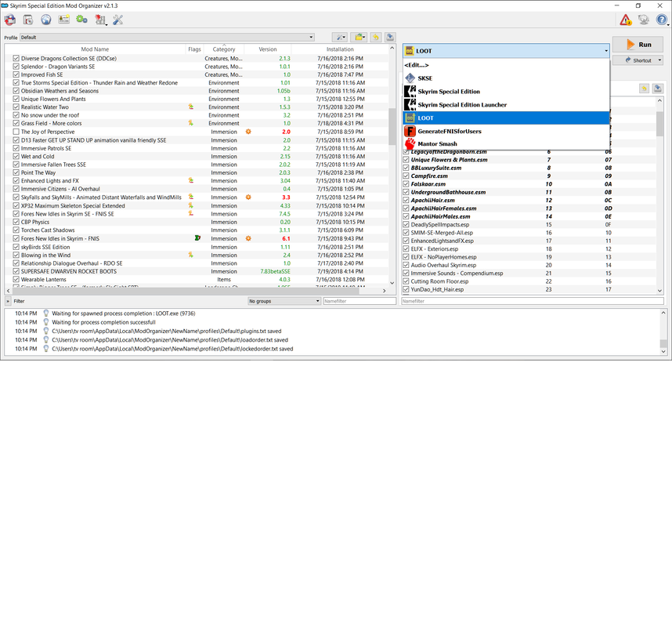
Task: Focus the plugin list Namefilter field
Action: tap(533, 301)
